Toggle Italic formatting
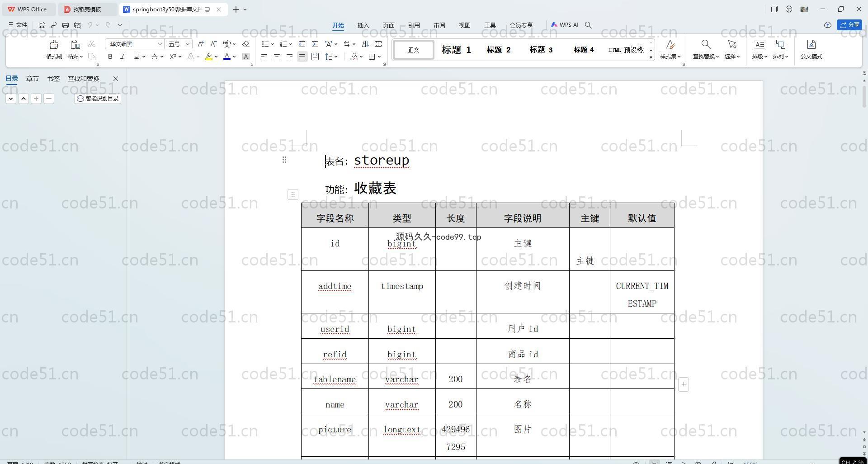Image resolution: width=868 pixels, height=464 pixels. [123, 57]
